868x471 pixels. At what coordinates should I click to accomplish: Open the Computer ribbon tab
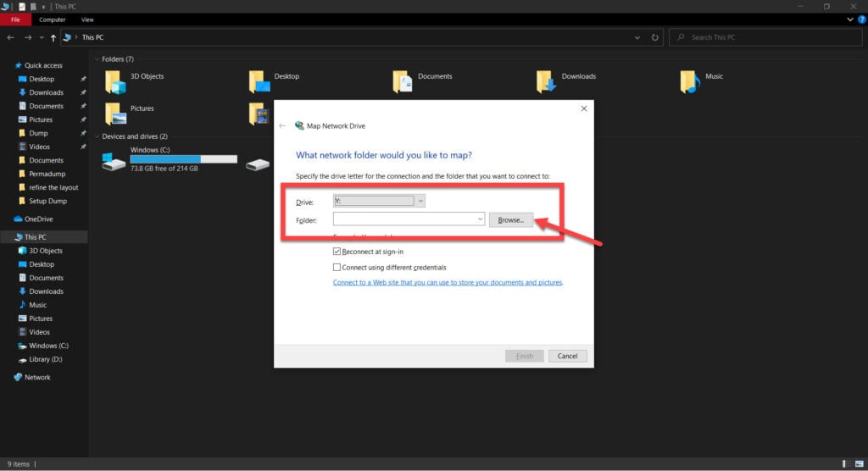point(52,19)
